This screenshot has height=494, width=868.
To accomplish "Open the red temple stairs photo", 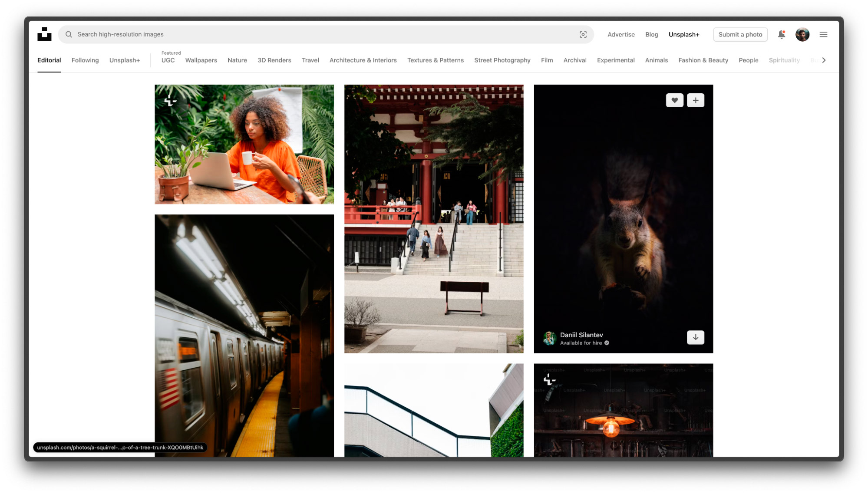I will tap(433, 219).
